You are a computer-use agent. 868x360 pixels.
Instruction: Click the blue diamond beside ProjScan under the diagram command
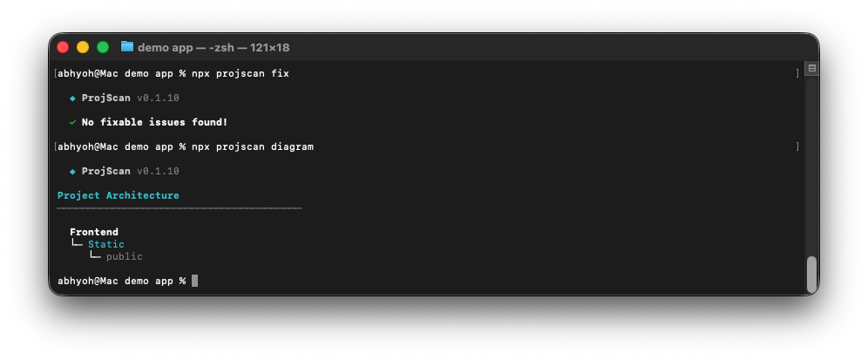tap(72, 171)
